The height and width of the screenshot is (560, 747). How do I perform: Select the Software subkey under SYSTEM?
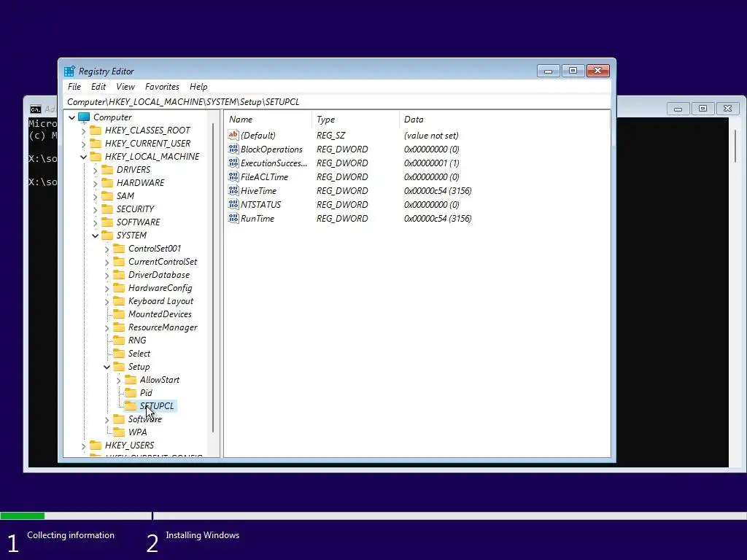145,419
